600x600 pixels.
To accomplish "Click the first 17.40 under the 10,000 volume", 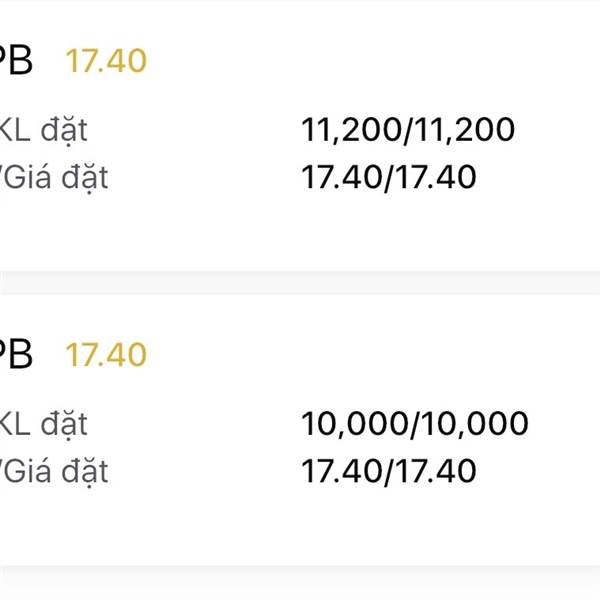I will 342,471.
